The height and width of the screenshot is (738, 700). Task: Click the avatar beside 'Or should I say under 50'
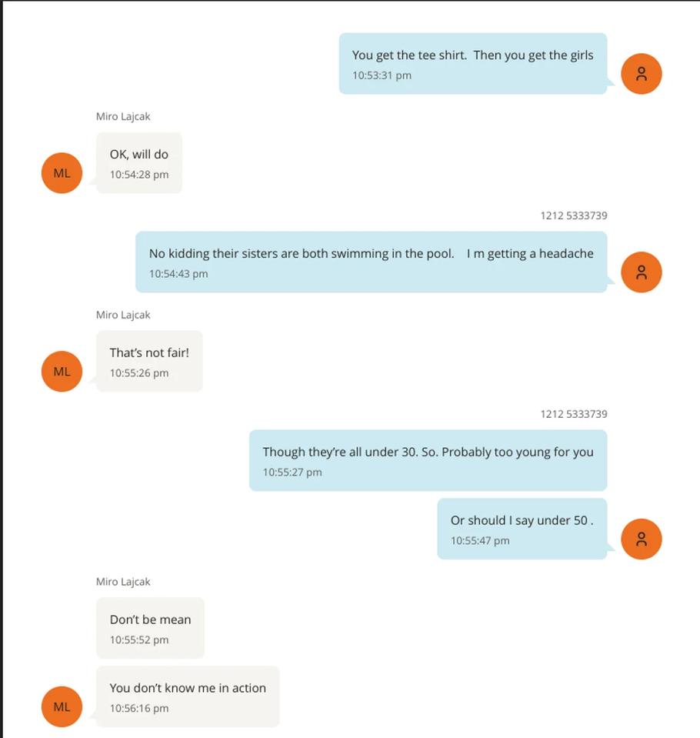click(641, 539)
